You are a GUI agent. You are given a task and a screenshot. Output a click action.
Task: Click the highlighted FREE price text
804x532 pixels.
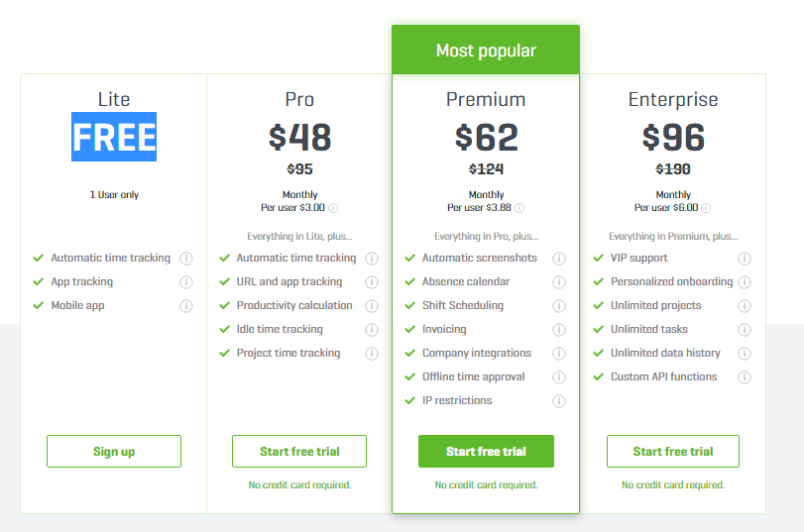tap(114, 137)
